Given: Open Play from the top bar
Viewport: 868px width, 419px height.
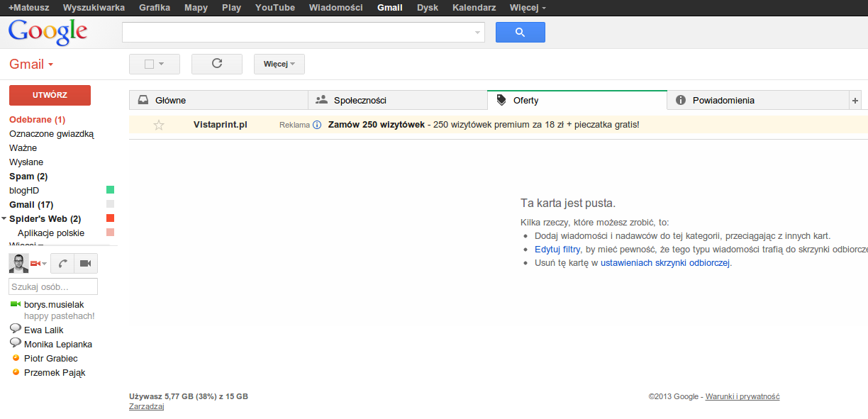Looking at the screenshot, I should 231,8.
